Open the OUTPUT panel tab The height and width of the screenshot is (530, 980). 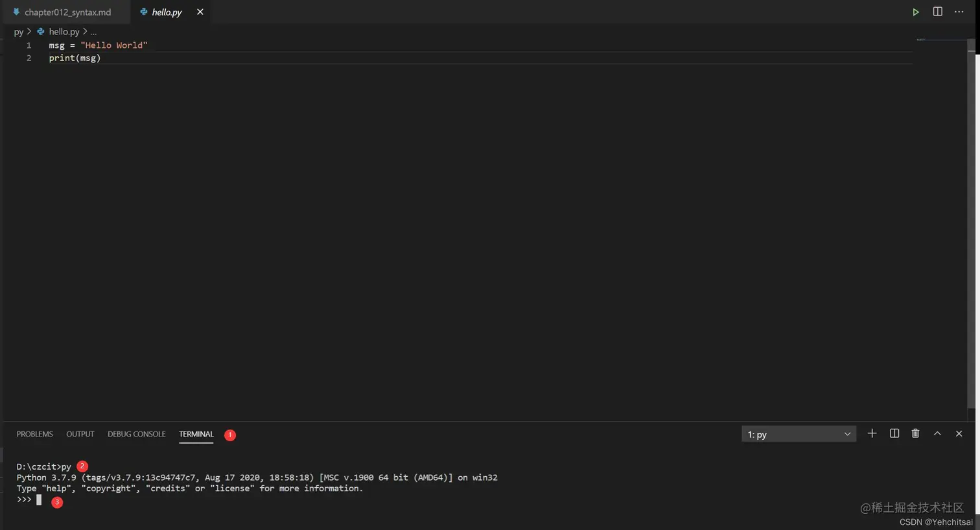80,434
